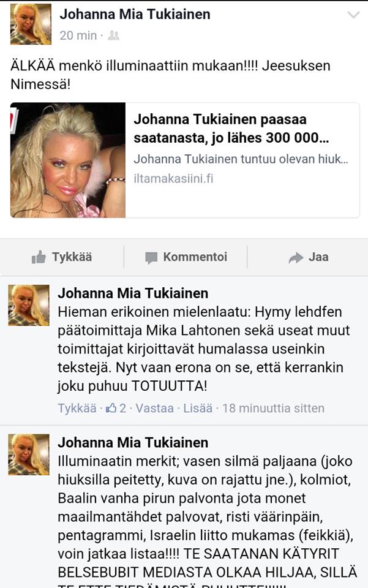The height and width of the screenshot is (588, 368).
Task: Click the linked article preview image
Action: tap(68, 160)
